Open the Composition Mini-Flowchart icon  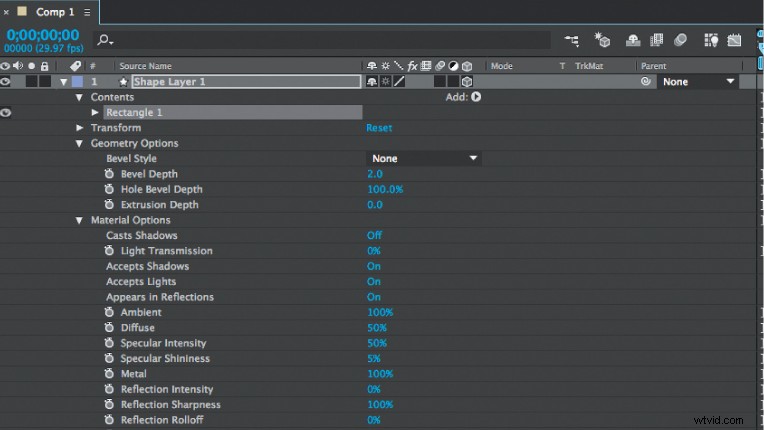571,40
